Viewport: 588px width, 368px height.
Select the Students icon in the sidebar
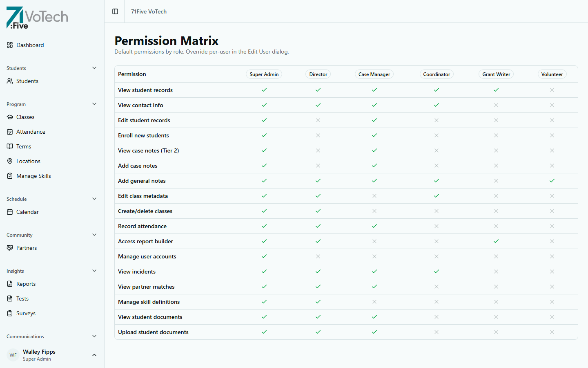[9, 81]
